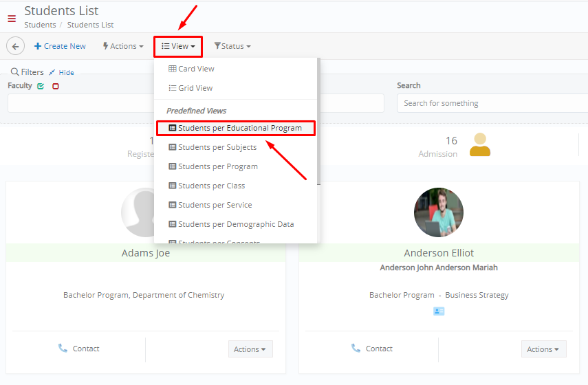Screen dimensions: 588x385
Task: Click the View menu scrollbar
Action: click(318, 122)
